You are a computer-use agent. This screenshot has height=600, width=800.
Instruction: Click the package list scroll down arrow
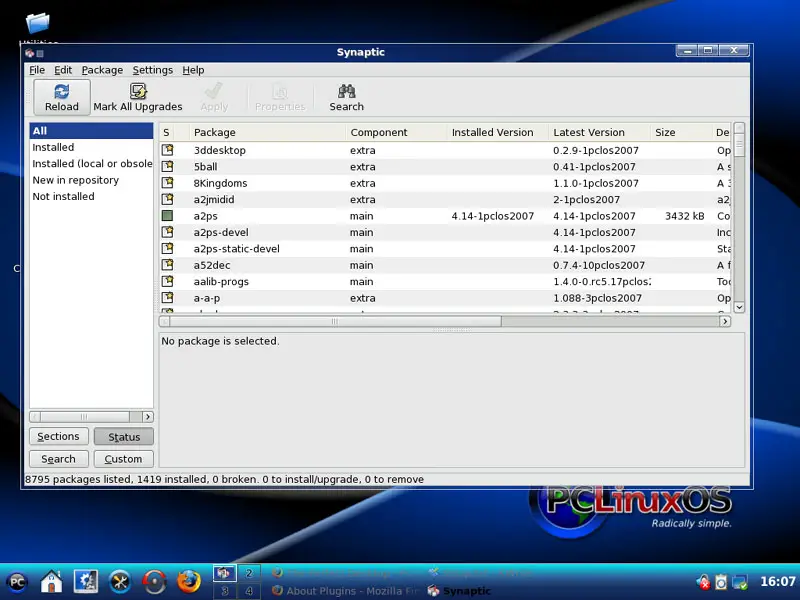point(739,307)
